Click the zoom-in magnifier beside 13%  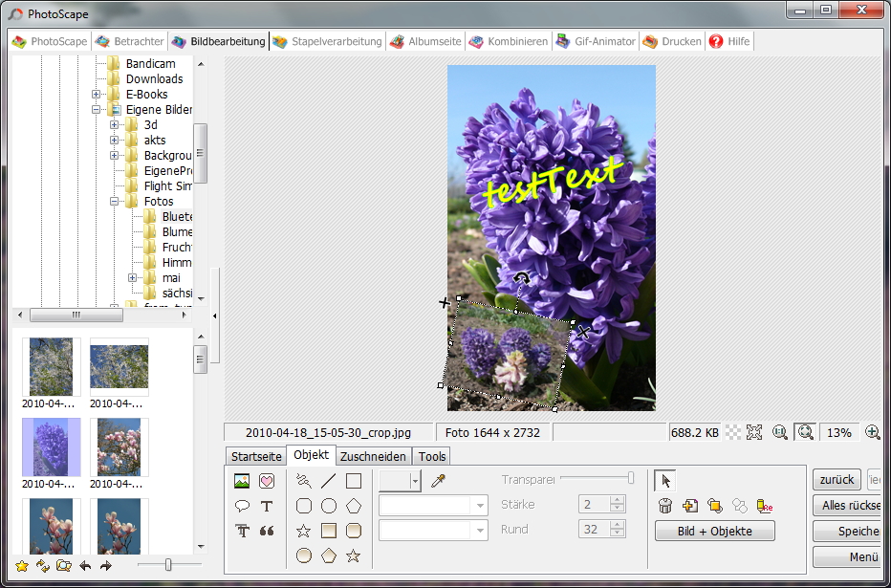(x=872, y=432)
